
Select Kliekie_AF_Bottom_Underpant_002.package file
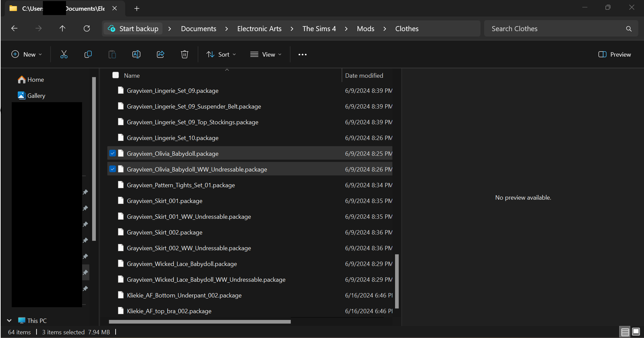click(250, 295)
